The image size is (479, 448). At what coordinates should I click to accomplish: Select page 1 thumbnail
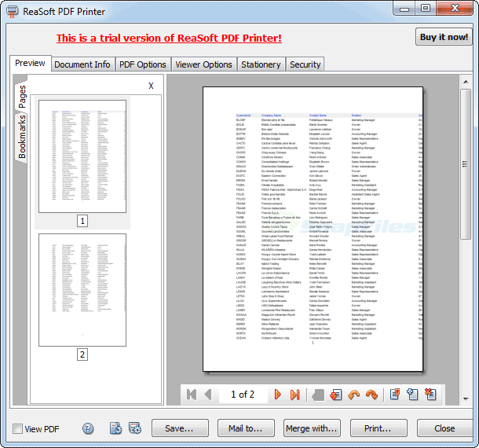pyautogui.click(x=82, y=156)
